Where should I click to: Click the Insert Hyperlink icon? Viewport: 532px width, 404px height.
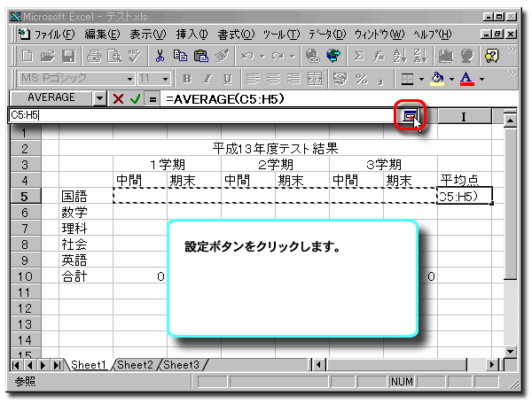(312, 56)
